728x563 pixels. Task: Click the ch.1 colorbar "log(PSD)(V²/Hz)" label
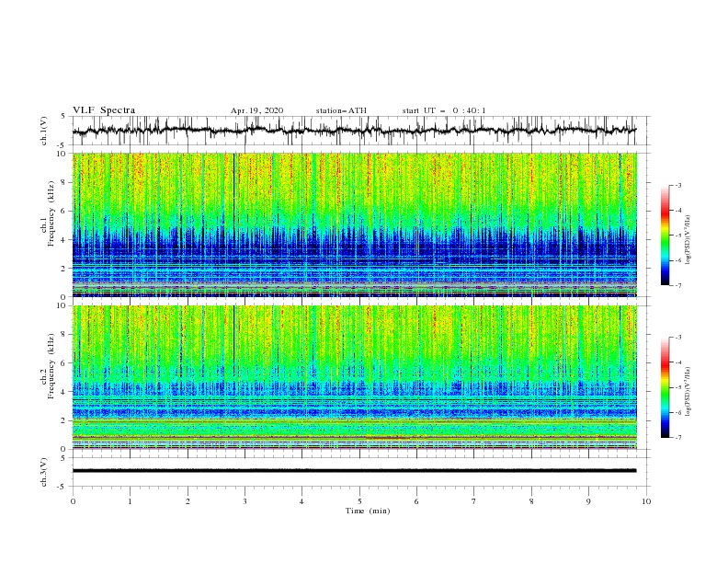click(x=688, y=240)
